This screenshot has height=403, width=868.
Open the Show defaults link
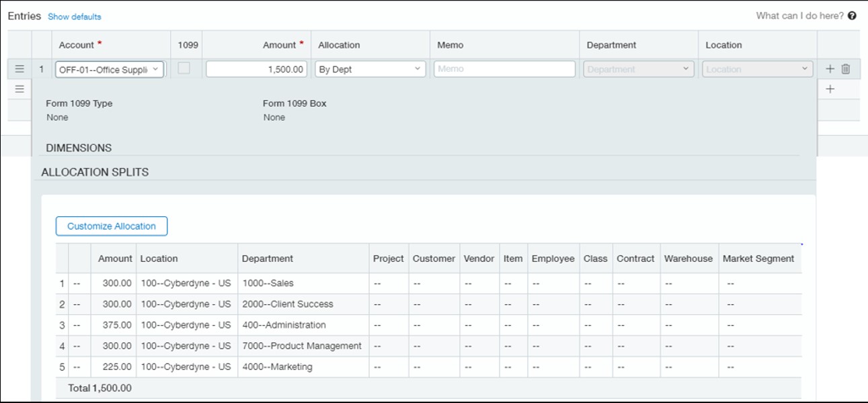click(x=73, y=15)
